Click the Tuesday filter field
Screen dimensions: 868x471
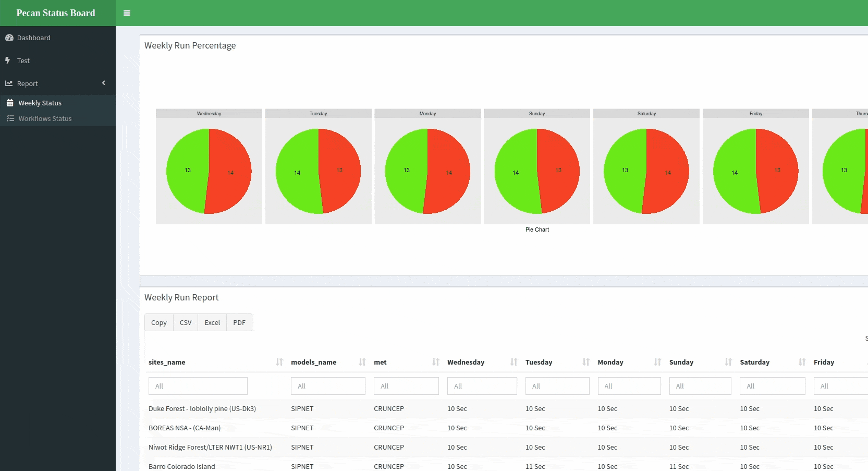click(557, 386)
